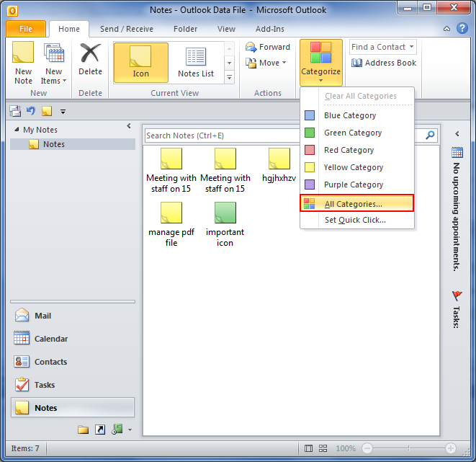Image resolution: width=476 pixels, height=462 pixels.
Task: Choose Blue Category
Action: pyautogui.click(x=357, y=115)
